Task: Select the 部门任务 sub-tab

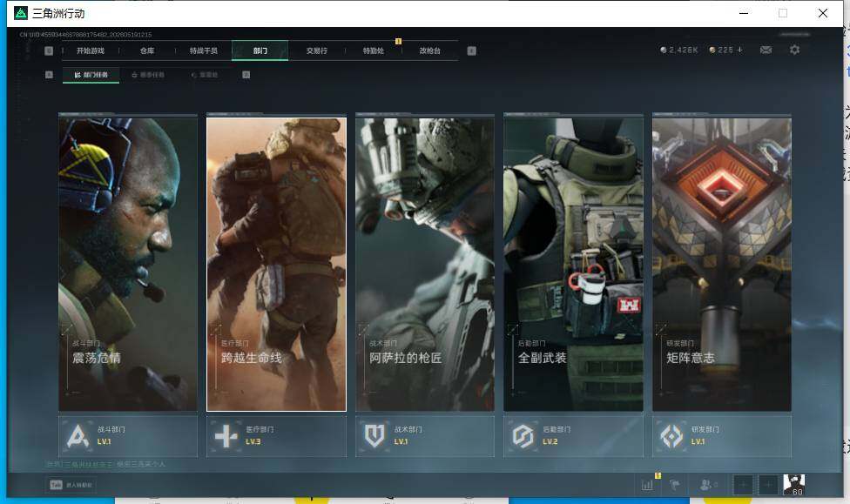Action: coord(91,75)
